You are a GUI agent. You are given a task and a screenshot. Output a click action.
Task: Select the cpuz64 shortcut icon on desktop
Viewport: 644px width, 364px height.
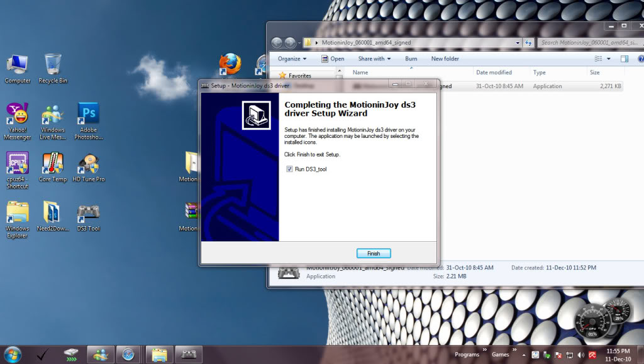[17, 170]
